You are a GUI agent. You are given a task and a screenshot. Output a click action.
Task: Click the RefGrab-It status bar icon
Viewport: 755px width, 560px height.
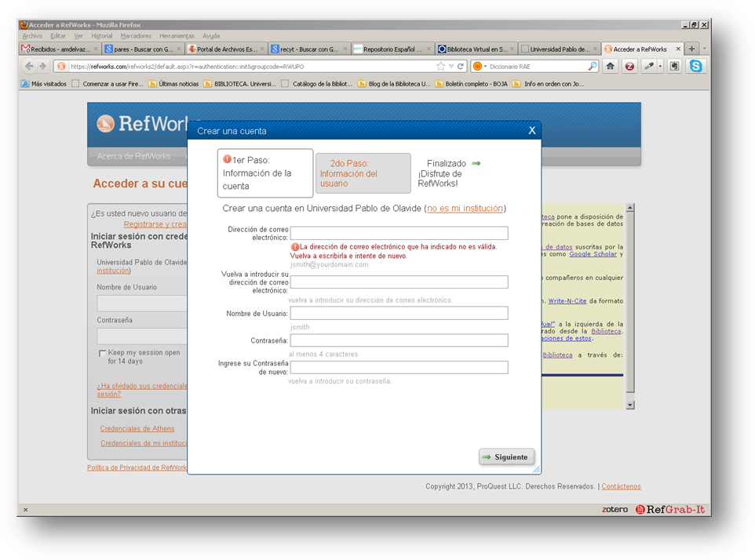coord(669,509)
